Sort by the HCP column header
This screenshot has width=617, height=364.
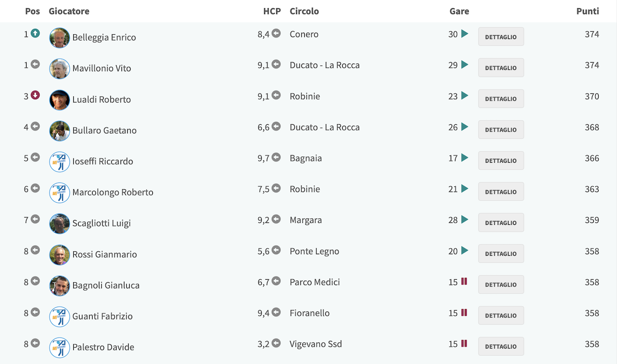[x=272, y=11]
